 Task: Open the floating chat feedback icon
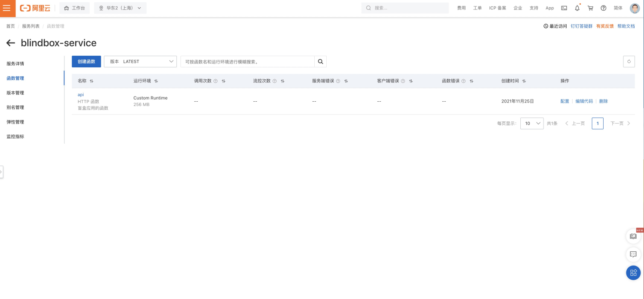coord(633,254)
